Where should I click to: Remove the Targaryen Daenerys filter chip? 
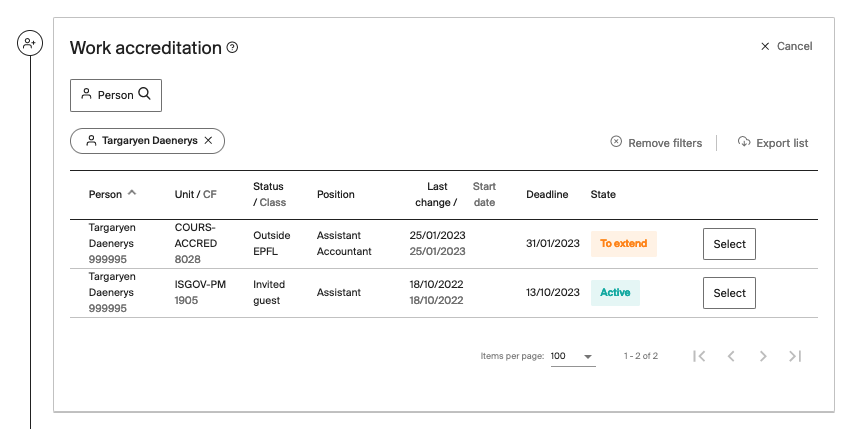(x=208, y=141)
